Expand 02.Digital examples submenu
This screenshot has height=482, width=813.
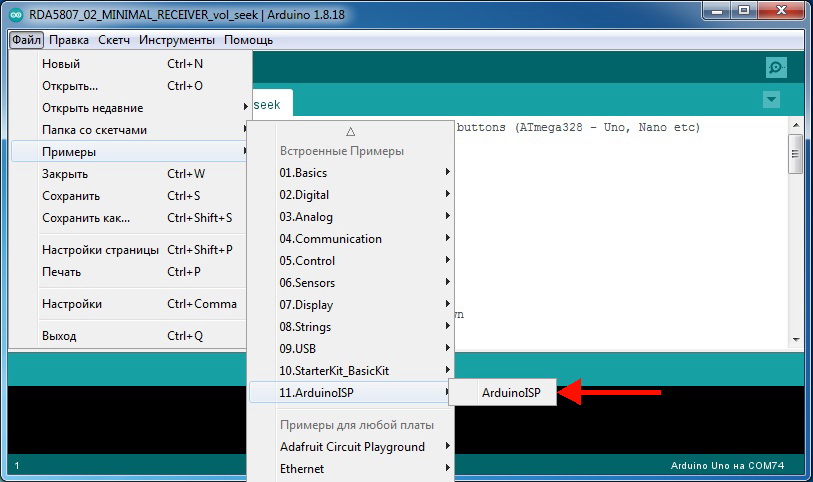point(352,195)
